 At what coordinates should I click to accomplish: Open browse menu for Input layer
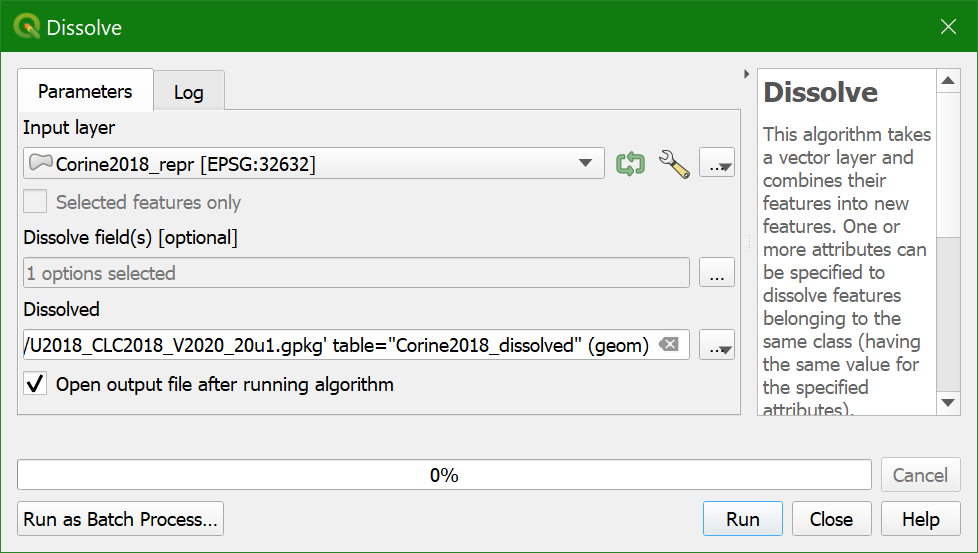[x=717, y=163]
